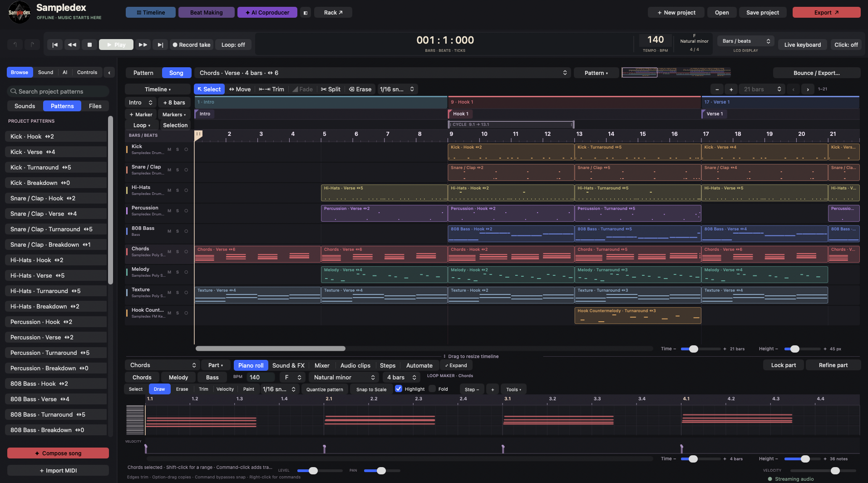Click the Export button
868x483 pixels.
pyautogui.click(x=826, y=12)
